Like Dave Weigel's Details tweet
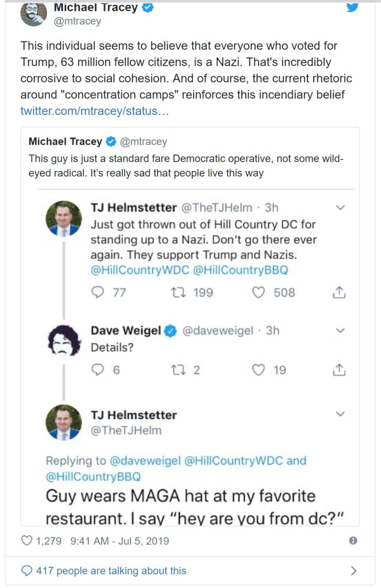This screenshot has width=381, height=588. (x=258, y=370)
